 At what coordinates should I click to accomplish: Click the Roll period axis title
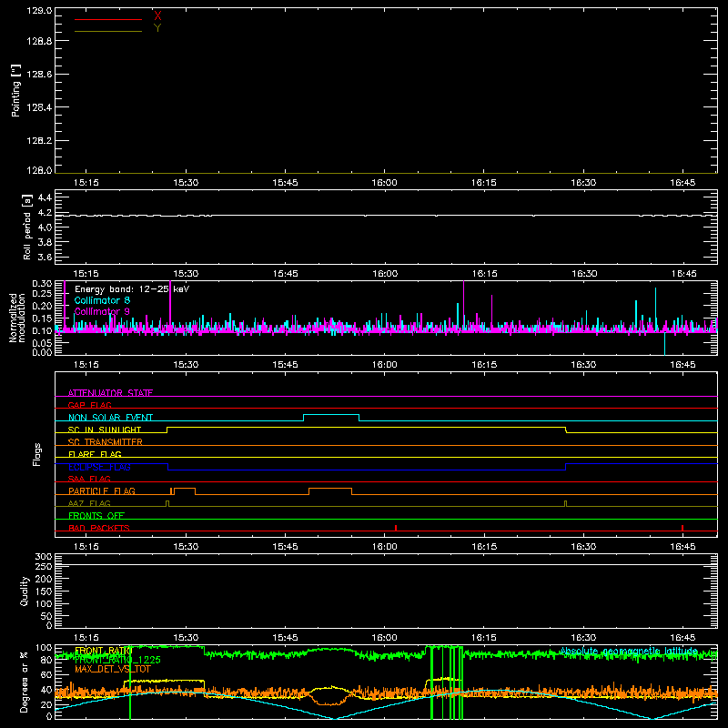[x=26, y=227]
